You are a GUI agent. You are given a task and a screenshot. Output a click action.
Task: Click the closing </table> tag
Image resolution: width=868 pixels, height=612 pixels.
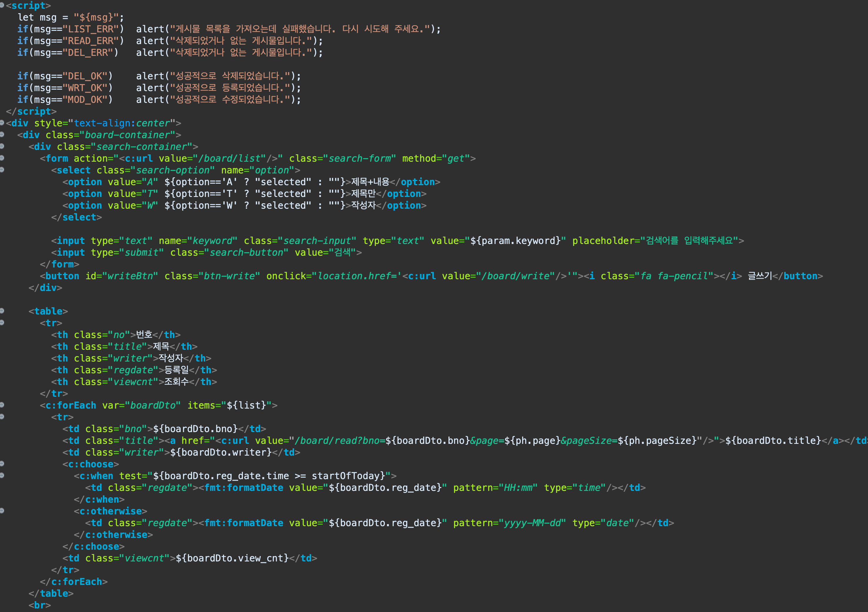51,593
